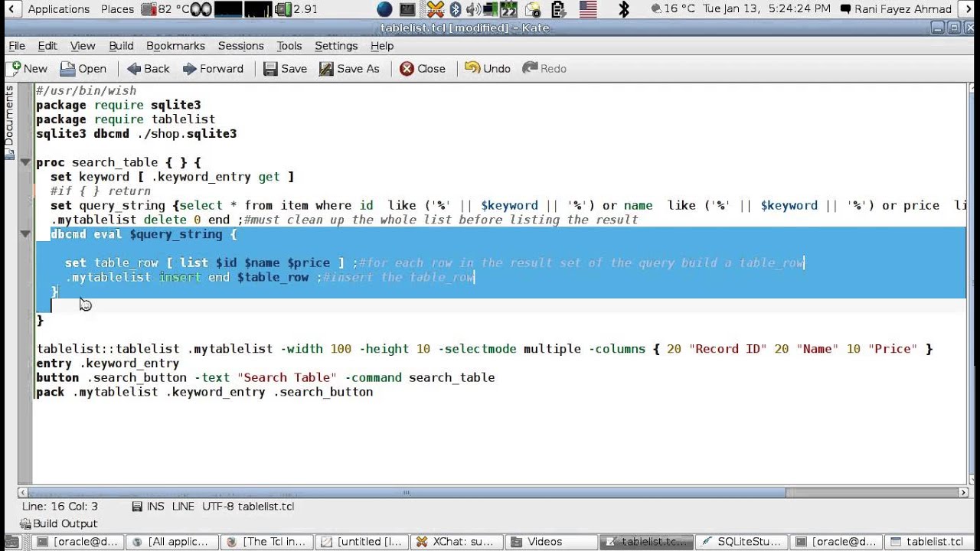Click the large Bluetooth applet icon
Image resolution: width=980 pixels, height=551 pixels.
(x=624, y=9)
